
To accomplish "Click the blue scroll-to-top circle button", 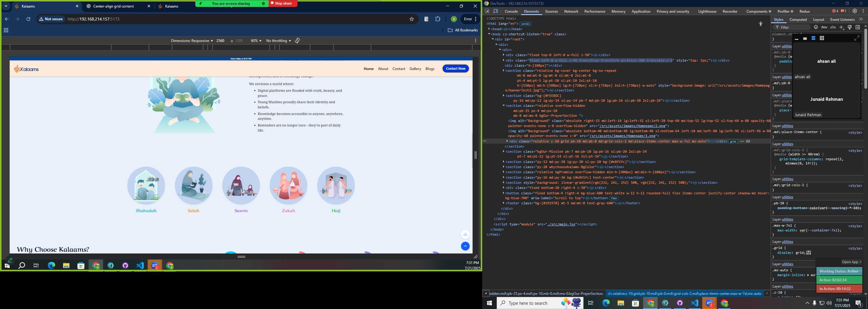I will tap(465, 246).
